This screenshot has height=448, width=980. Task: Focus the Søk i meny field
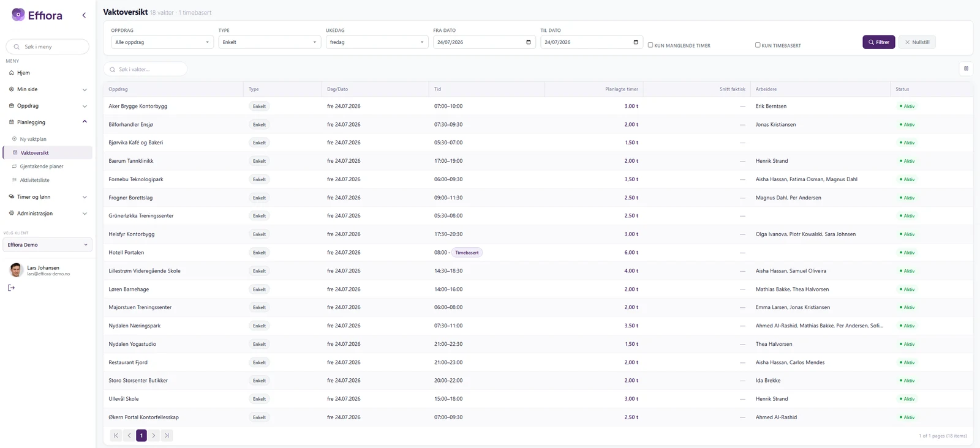point(48,47)
